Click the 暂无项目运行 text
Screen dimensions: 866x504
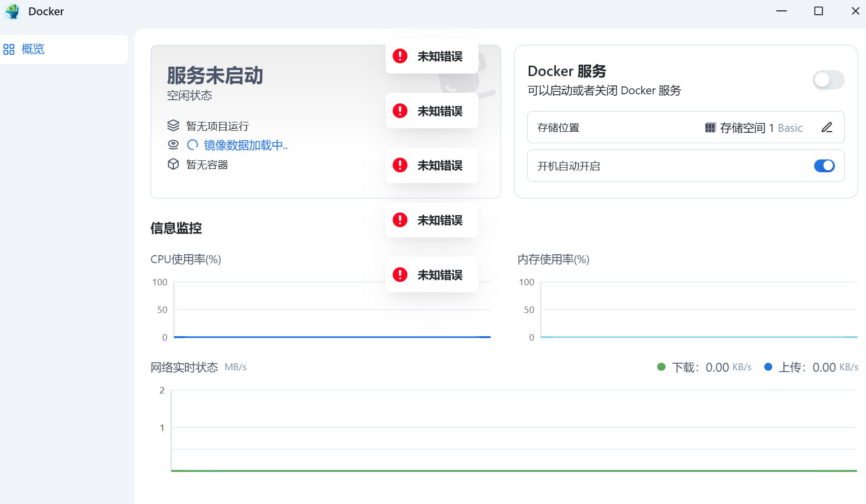218,126
